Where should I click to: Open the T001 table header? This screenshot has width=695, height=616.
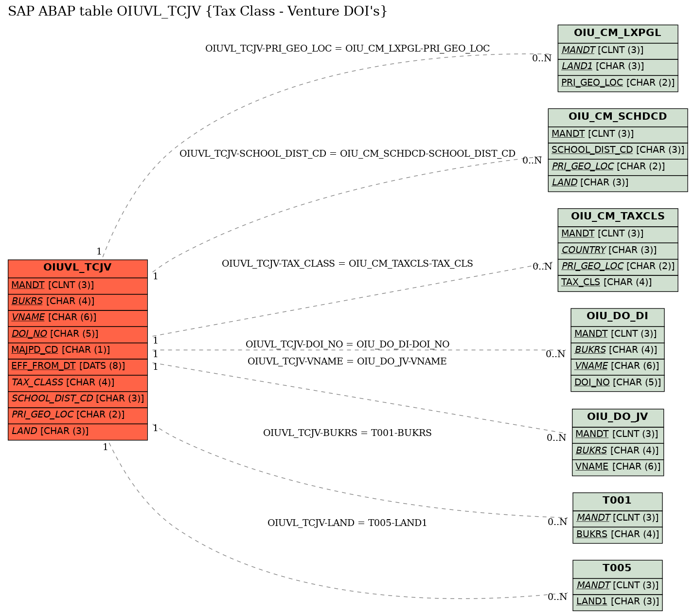tap(618, 501)
